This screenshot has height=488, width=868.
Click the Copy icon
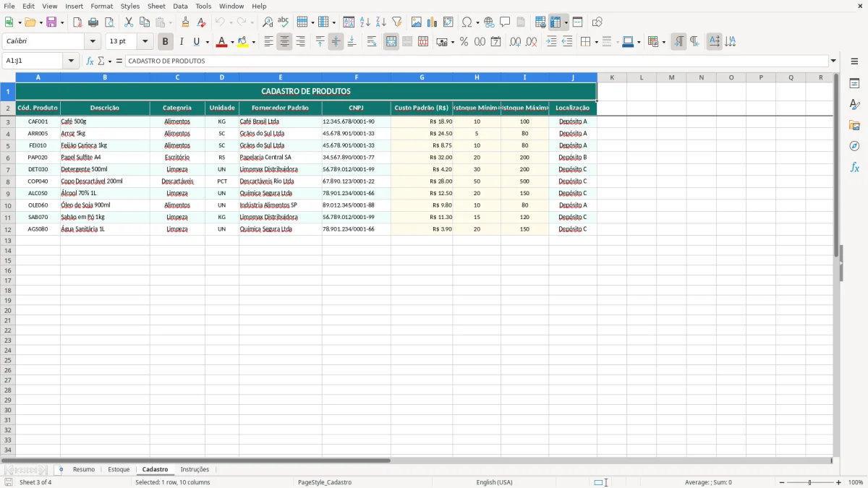point(145,22)
